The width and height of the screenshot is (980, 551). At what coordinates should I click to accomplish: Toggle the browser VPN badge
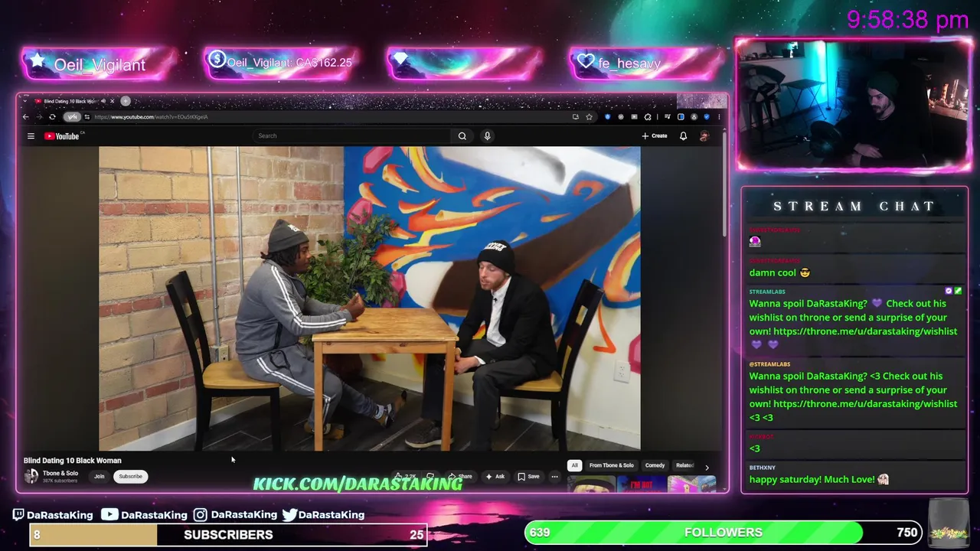coord(72,117)
